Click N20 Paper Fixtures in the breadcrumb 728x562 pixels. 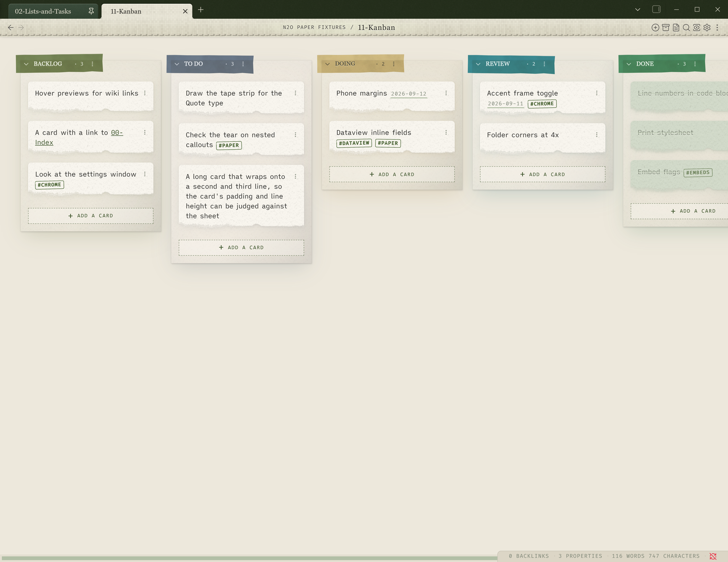pos(314,27)
